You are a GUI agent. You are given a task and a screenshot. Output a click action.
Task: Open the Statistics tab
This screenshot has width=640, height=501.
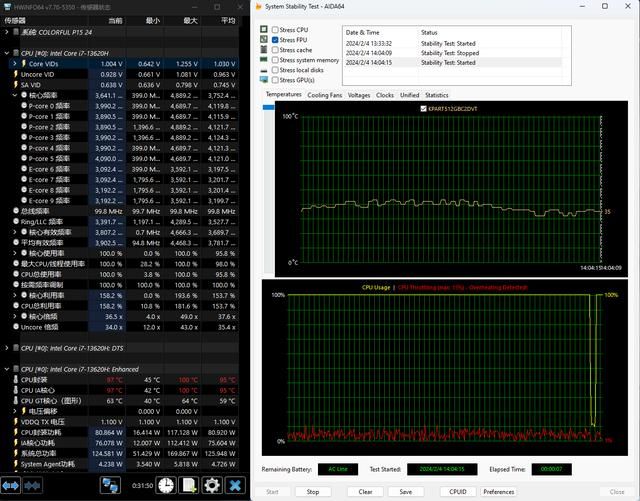tap(436, 95)
